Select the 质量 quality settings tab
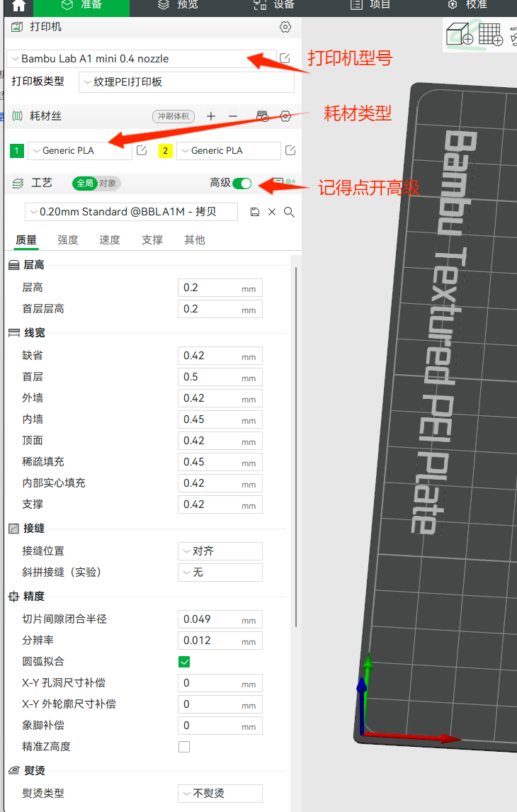 [26, 239]
